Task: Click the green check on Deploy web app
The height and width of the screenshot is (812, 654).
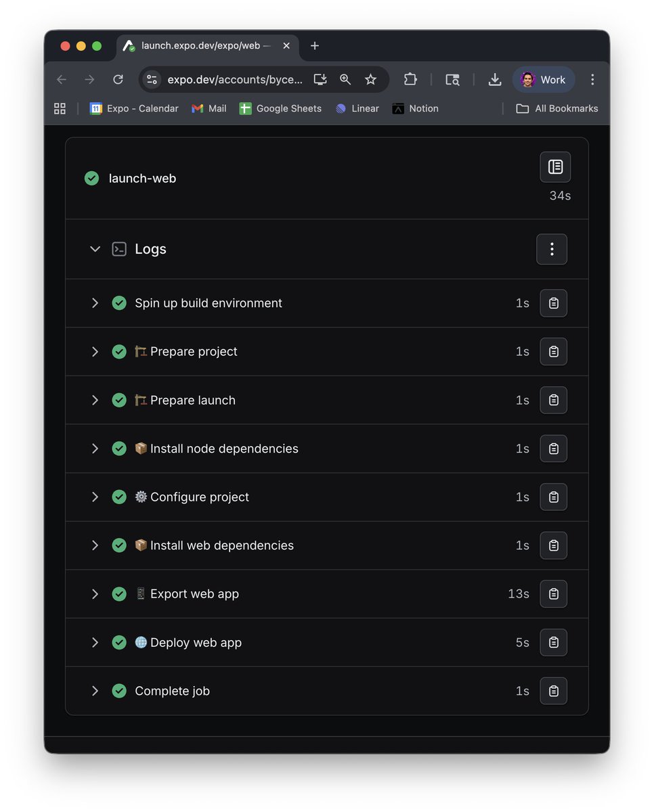Action: click(x=119, y=643)
